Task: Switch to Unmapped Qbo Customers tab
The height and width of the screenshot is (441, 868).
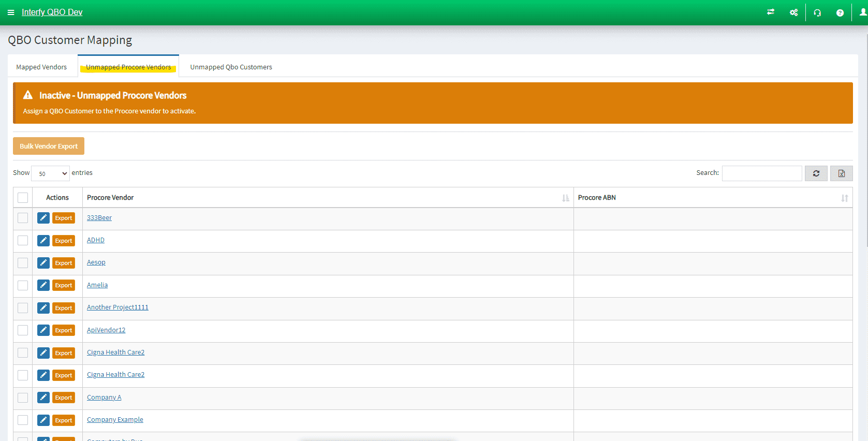Action: pyautogui.click(x=231, y=67)
